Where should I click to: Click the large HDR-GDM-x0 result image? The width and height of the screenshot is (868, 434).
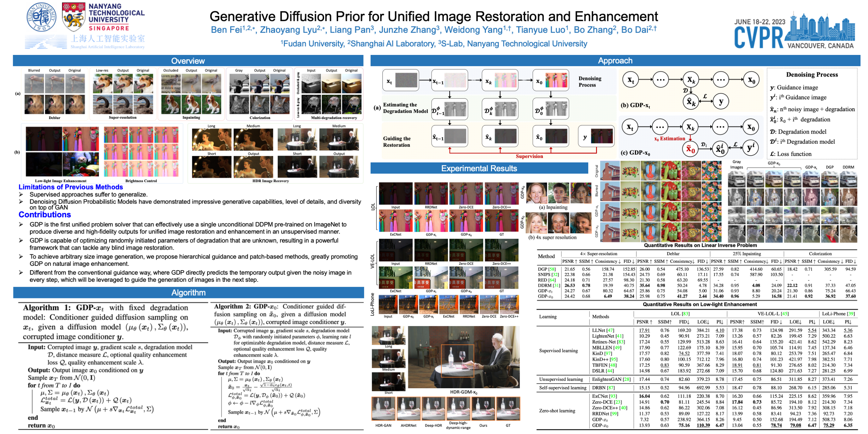[463, 358]
